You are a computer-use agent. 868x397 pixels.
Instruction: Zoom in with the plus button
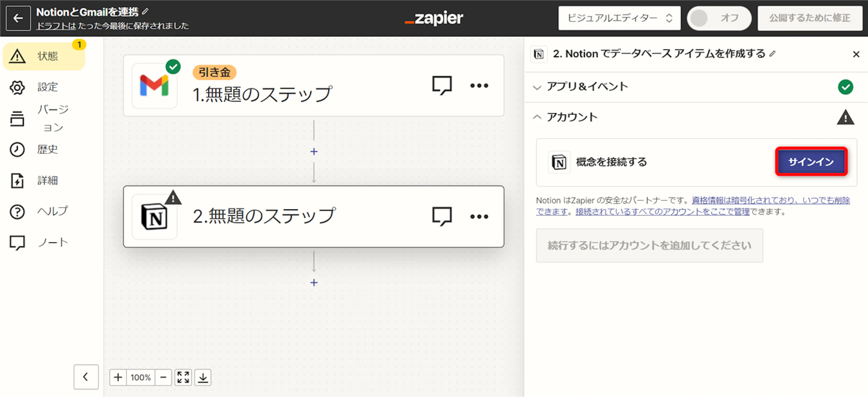click(118, 377)
